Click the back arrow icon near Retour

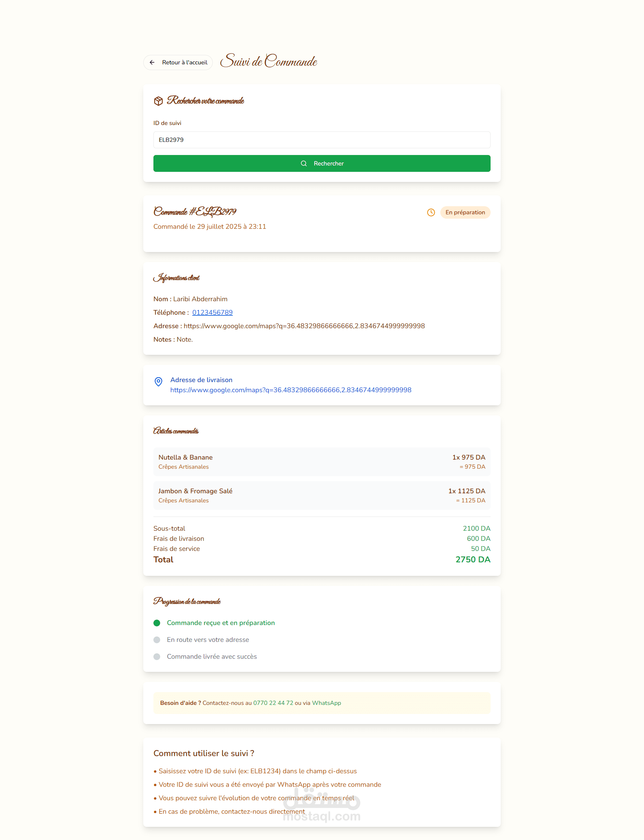[x=152, y=62]
